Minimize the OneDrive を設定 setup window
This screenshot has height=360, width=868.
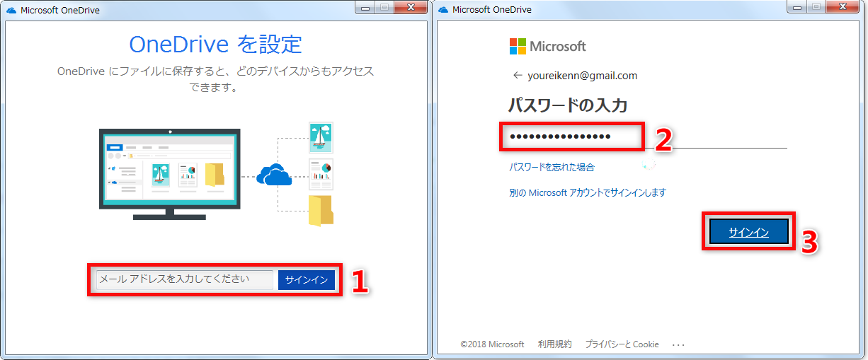[x=367, y=8]
